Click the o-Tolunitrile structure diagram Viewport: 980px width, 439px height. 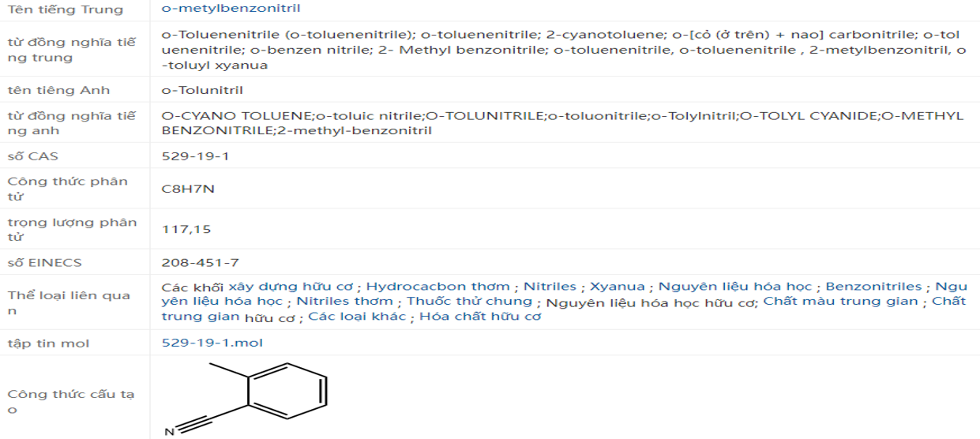[249, 396]
